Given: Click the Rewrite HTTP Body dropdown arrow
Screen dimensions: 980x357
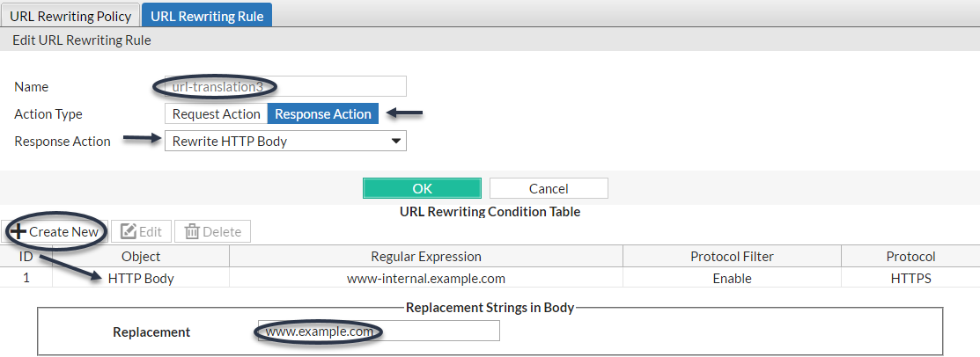Looking at the screenshot, I should coord(396,141).
